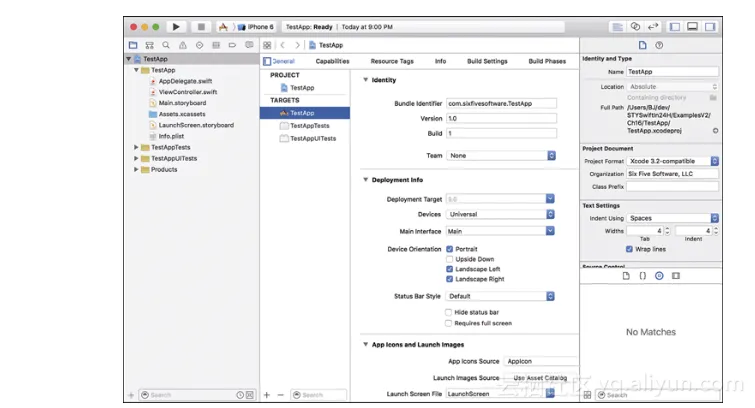Open the test navigator
Screen dimensions: 755x408
[199, 45]
